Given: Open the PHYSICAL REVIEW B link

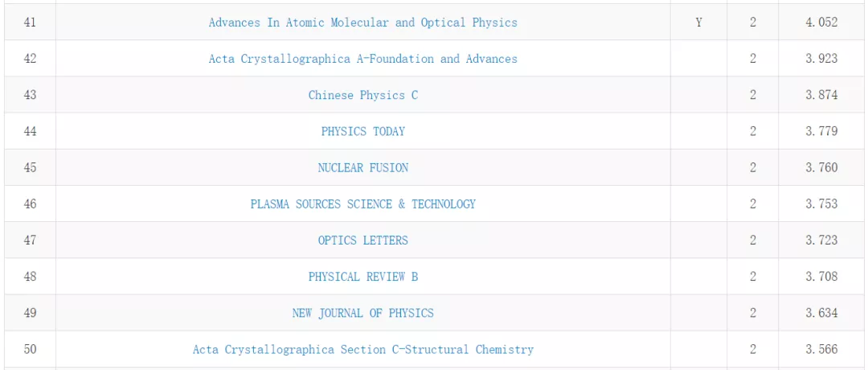Looking at the screenshot, I should [x=362, y=277].
